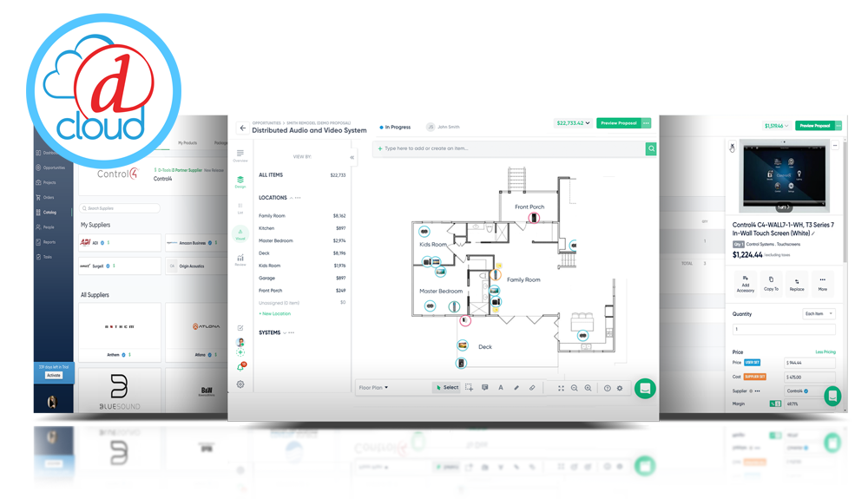Open the notifications bell with the red badge
Image resolution: width=868 pixels, height=499 pixels.
point(240,367)
